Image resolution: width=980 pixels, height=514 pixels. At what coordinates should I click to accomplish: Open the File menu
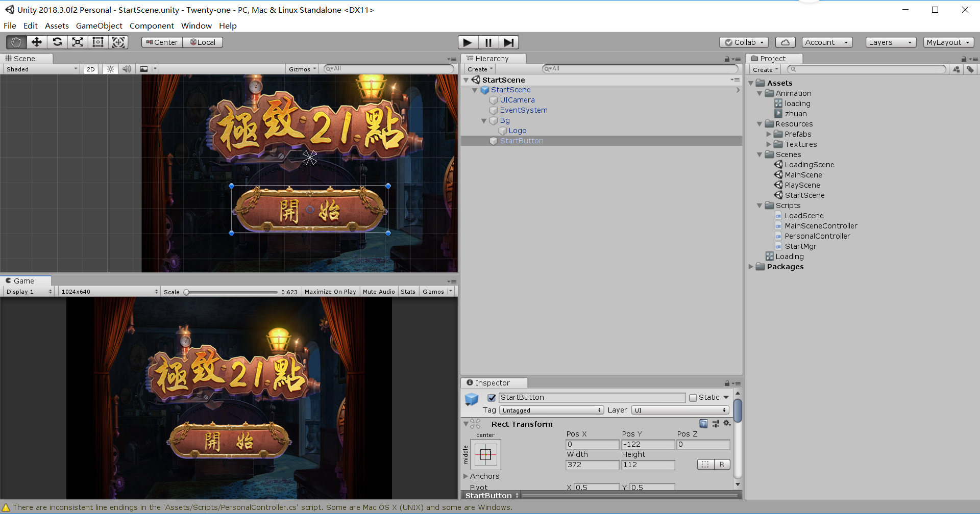[10, 25]
